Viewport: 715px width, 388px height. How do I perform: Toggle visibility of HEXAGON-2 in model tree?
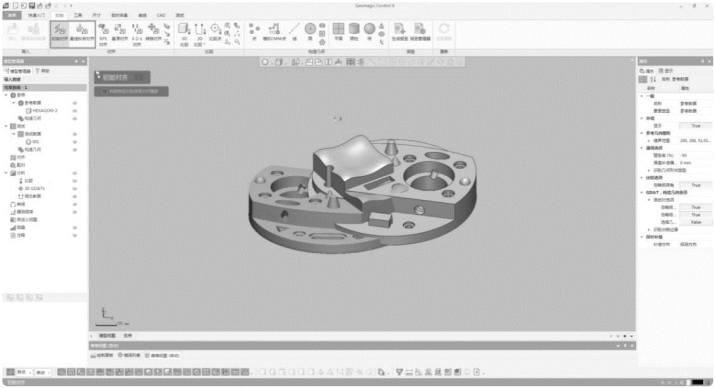pyautogui.click(x=75, y=111)
